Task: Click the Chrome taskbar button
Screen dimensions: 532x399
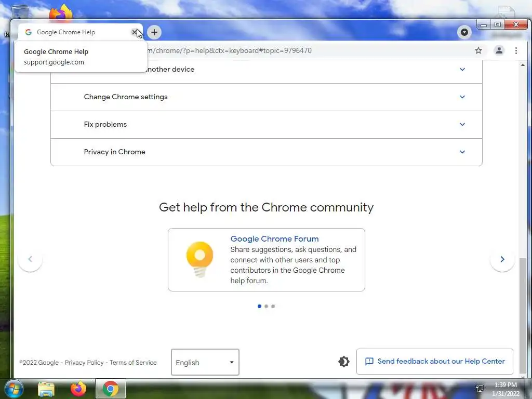Action: point(111,389)
